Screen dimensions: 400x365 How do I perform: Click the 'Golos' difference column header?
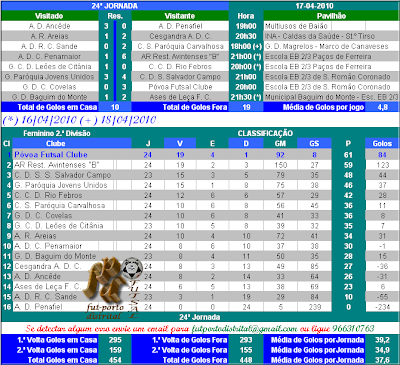[382, 143]
